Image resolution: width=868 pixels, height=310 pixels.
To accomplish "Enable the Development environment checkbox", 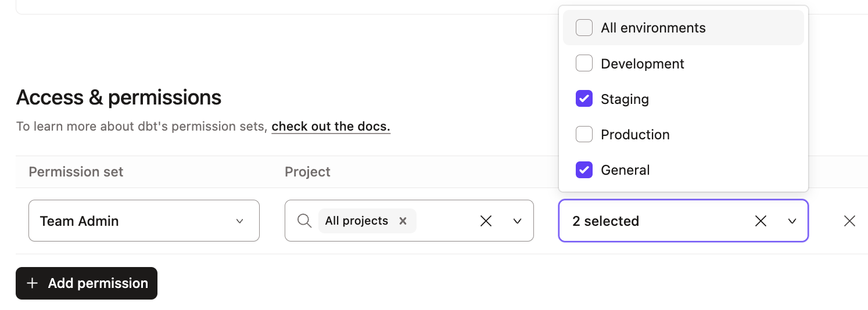I will [x=584, y=63].
